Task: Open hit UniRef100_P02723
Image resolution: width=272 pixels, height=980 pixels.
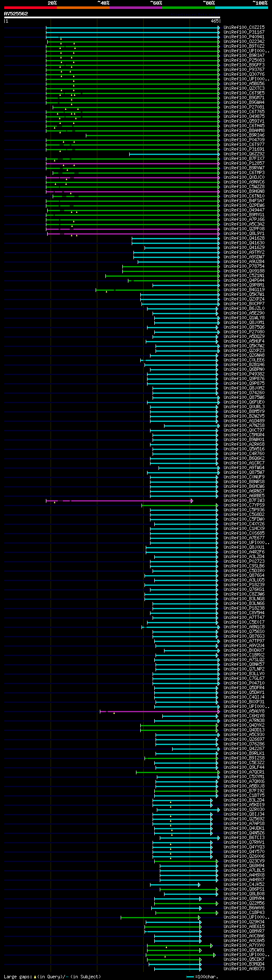Action: pos(244,562)
